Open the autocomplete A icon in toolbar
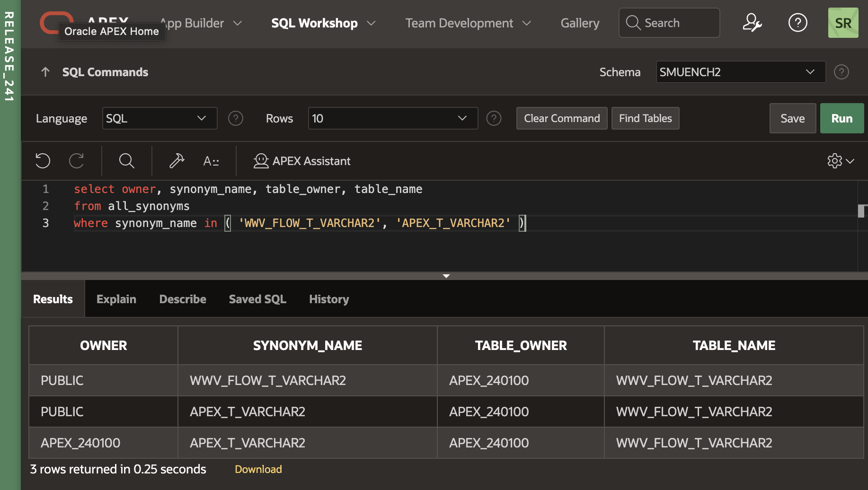 point(211,161)
